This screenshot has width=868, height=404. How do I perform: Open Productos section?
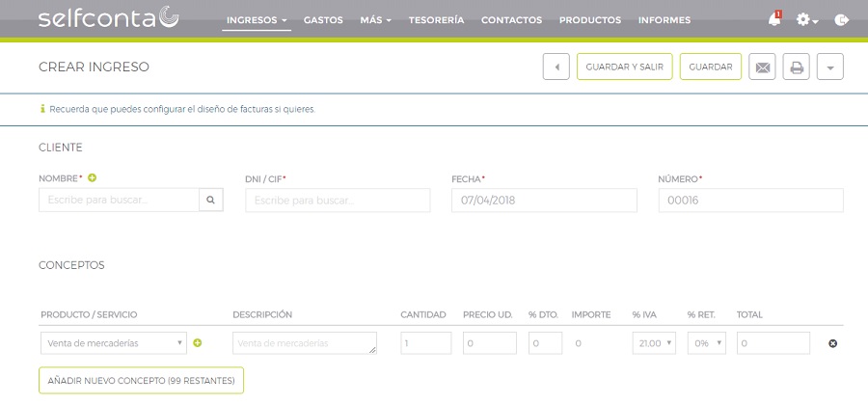point(590,20)
